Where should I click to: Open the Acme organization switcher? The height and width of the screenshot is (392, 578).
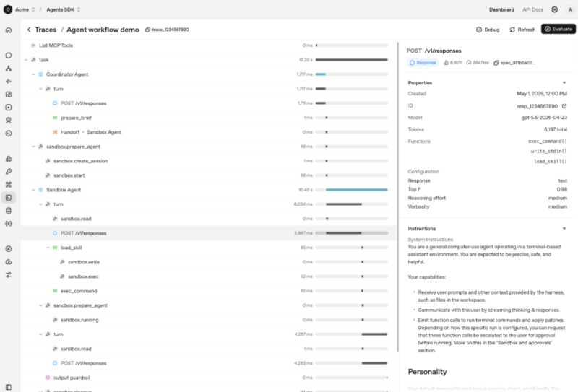(25, 9)
